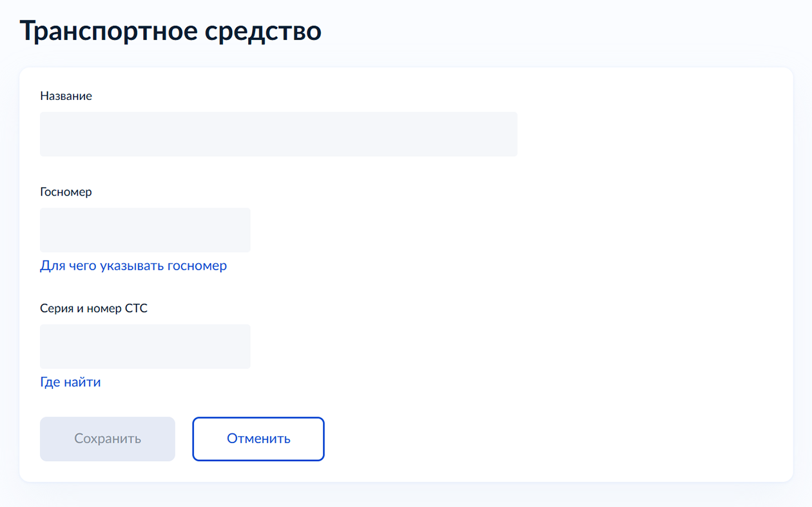Attempt saving with disabled Сохранить button
Screen dimensions: 812x507
(x=107, y=439)
